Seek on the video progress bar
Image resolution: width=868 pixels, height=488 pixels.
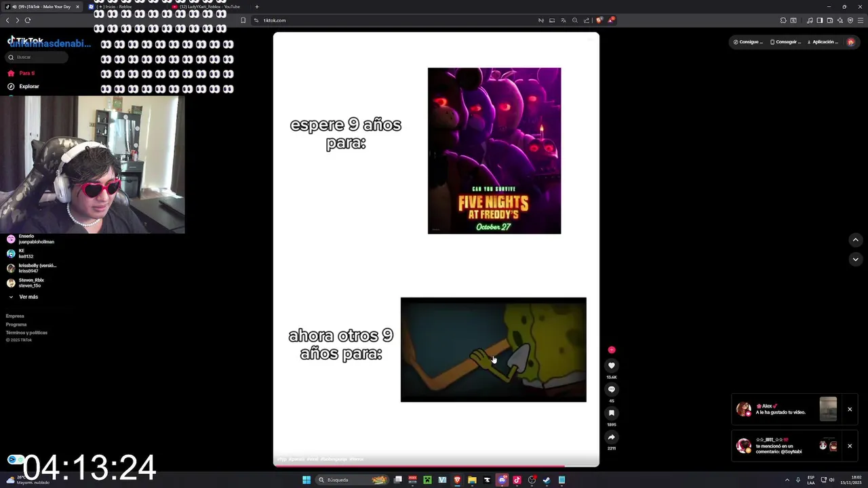pyautogui.click(x=436, y=466)
